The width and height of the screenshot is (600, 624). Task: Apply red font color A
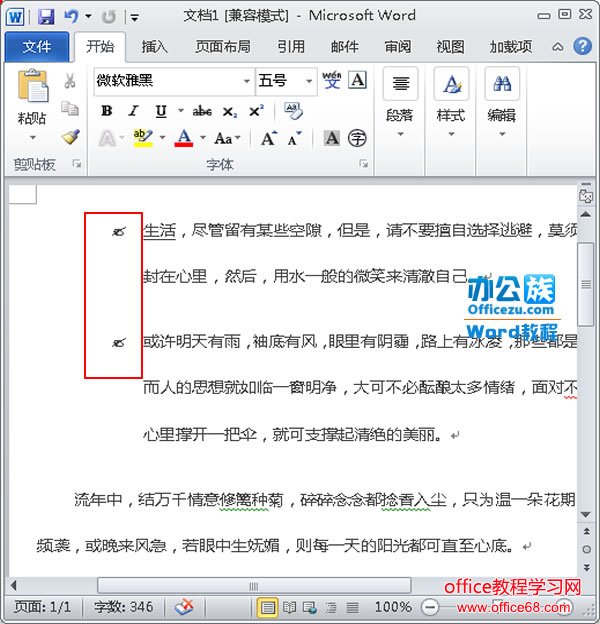[x=184, y=138]
